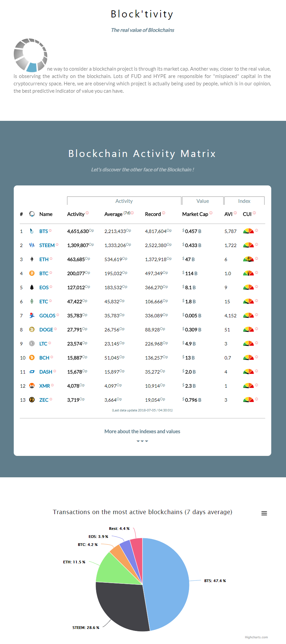286x644 pixels.
Task: Follow the Highcharts.com credit link
Action: pyautogui.click(x=256, y=637)
